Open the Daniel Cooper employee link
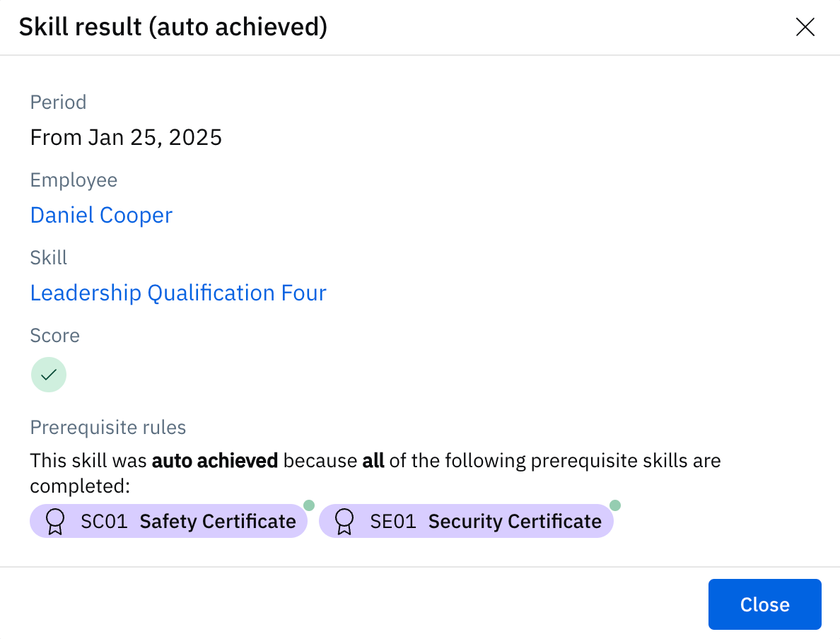The image size is (840, 639). pyautogui.click(x=101, y=215)
